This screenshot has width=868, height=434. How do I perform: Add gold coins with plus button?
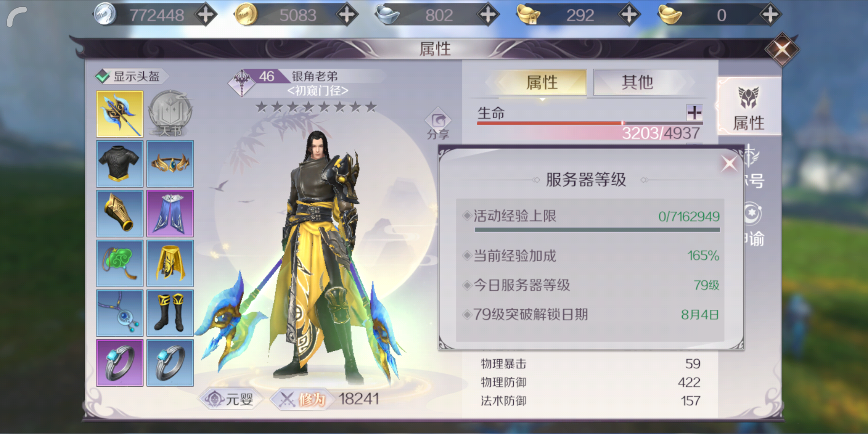[347, 15]
